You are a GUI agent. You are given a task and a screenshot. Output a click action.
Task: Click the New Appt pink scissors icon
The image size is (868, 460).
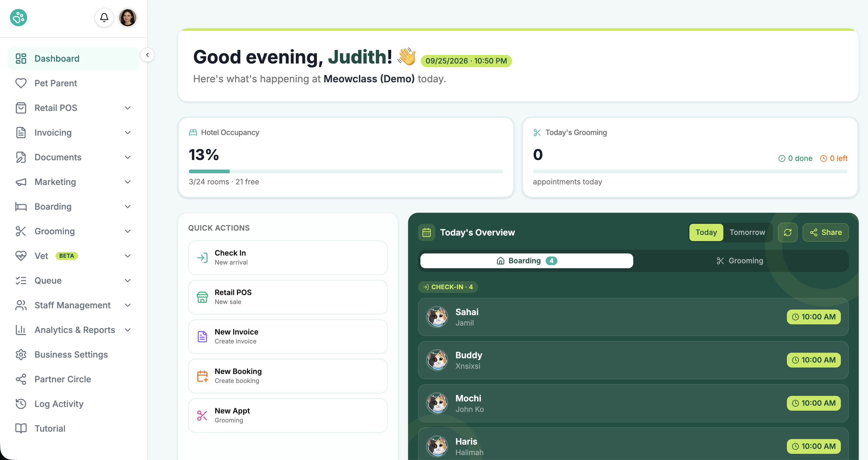(x=202, y=416)
